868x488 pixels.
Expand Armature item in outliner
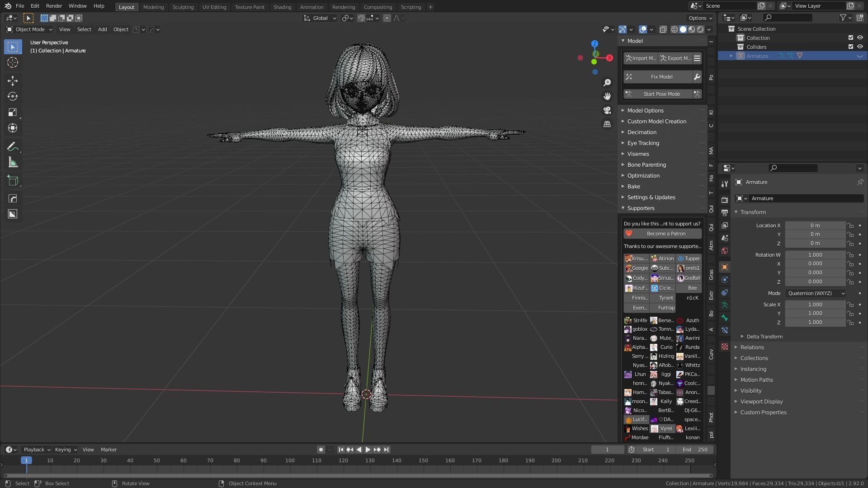coord(731,56)
